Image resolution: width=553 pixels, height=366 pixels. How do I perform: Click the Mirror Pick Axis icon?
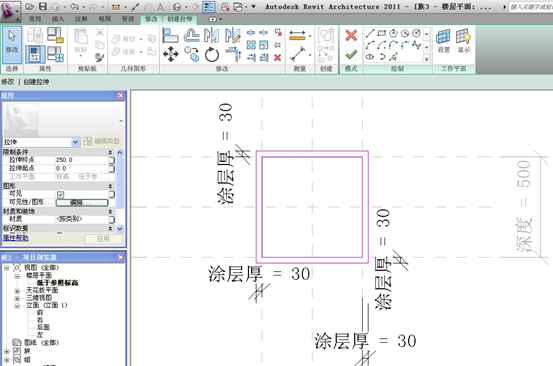coord(212,35)
